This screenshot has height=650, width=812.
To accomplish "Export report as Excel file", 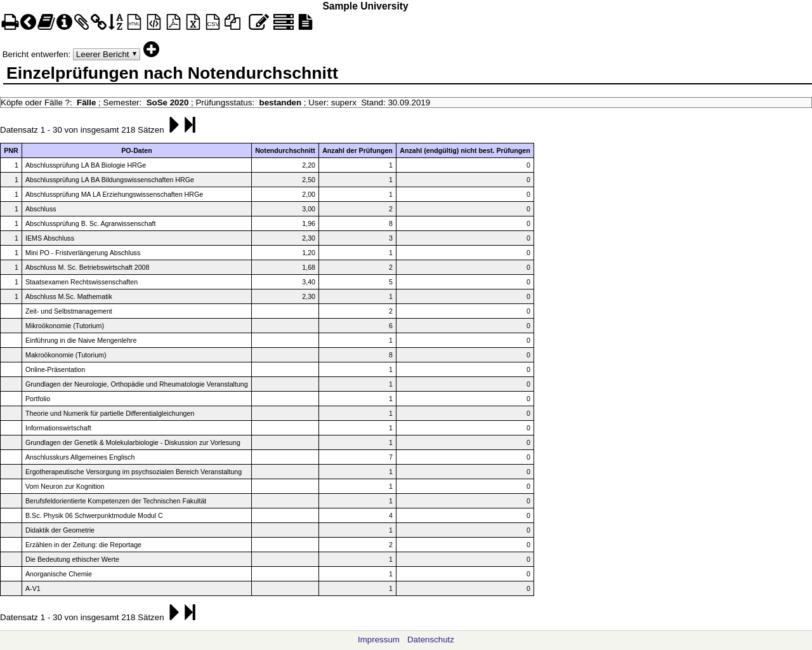I will [193, 22].
